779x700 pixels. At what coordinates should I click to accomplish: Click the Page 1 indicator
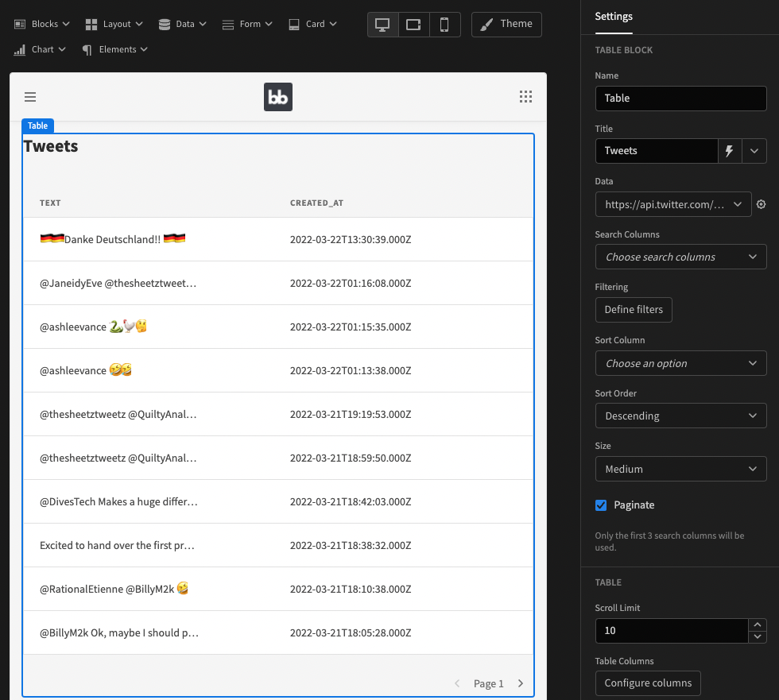pos(489,683)
